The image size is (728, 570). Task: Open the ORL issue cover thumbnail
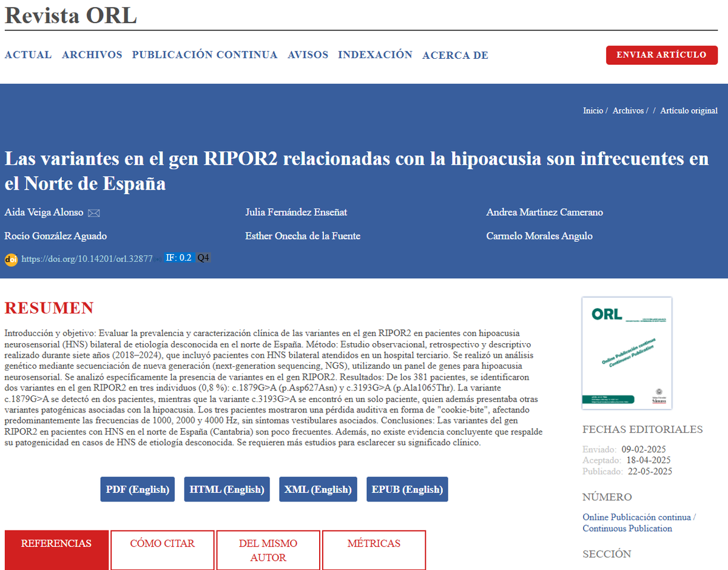tap(627, 353)
